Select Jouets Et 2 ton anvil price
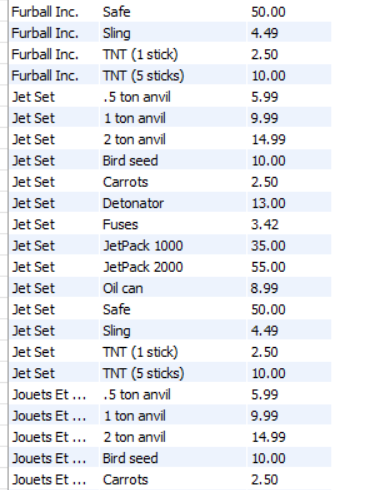Screen dimensions: 367x490 tap(289, 437)
